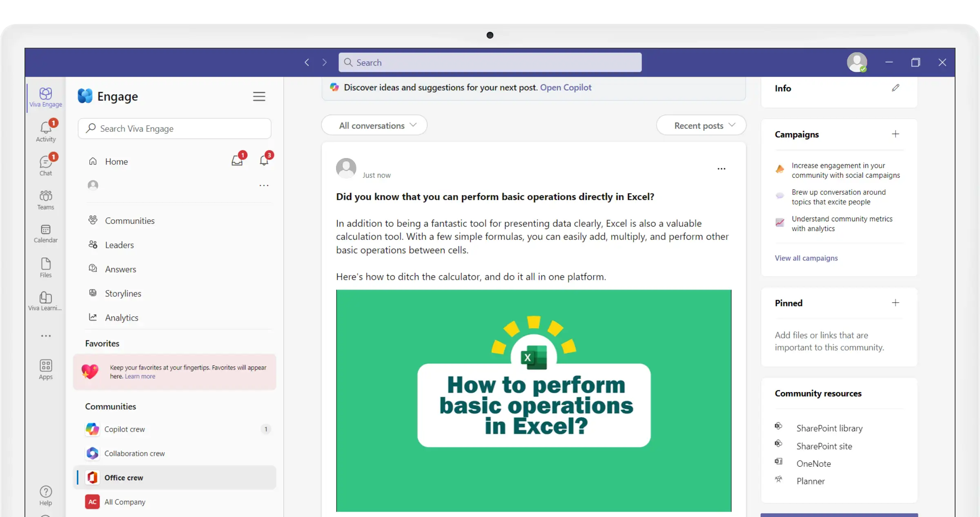Screen dimensions: 980x517
Task: Click 'Increase engagement in your community' campaign
Action: pos(845,170)
